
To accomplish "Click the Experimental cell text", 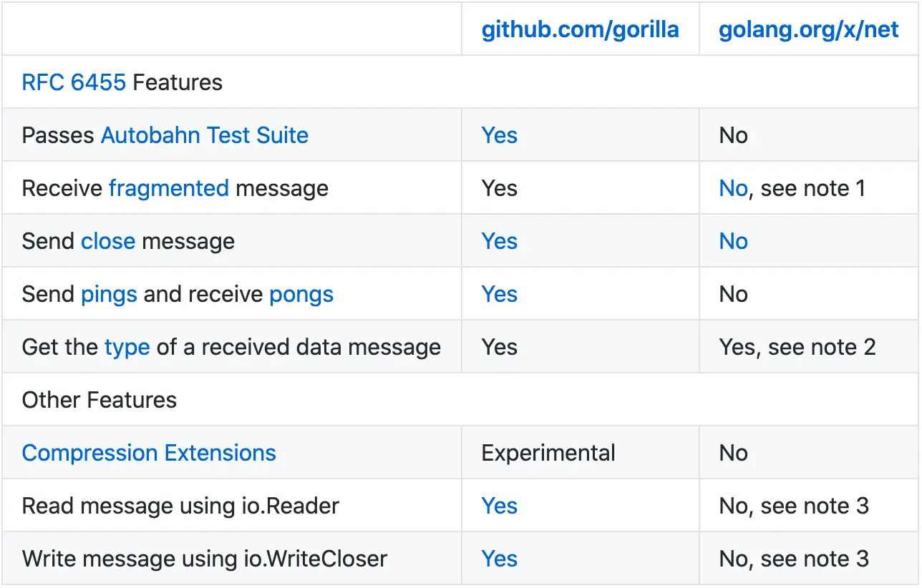I will coord(548,454).
